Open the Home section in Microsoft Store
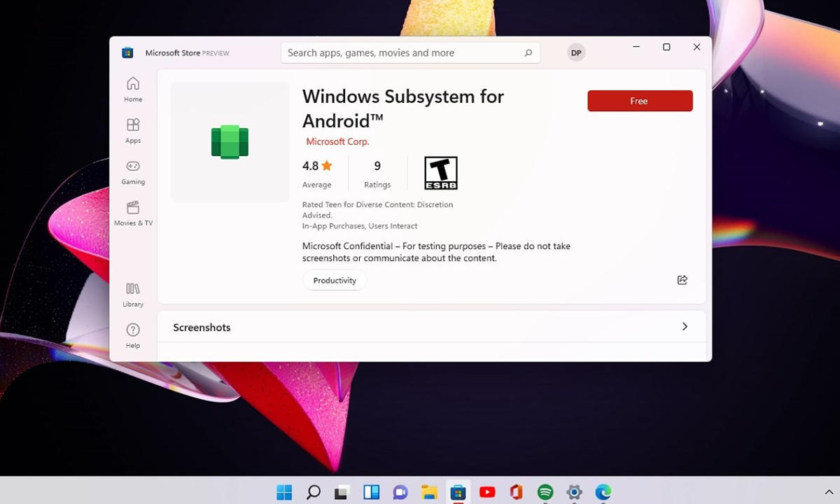 coord(132,88)
